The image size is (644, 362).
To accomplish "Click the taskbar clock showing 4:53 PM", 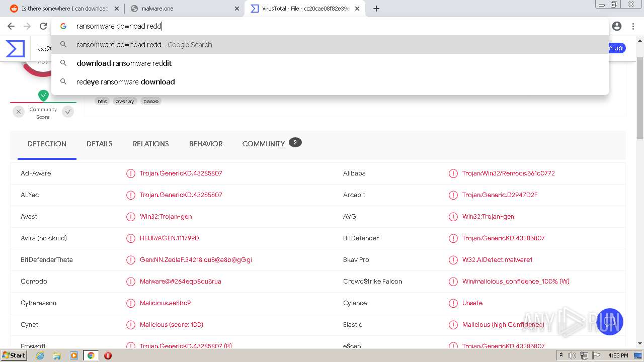I will [x=618, y=355].
